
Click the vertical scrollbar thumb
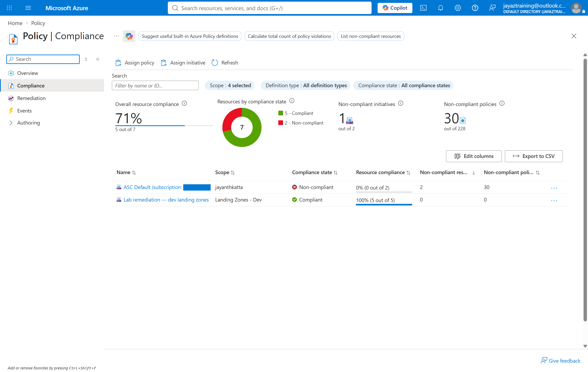(x=585, y=190)
